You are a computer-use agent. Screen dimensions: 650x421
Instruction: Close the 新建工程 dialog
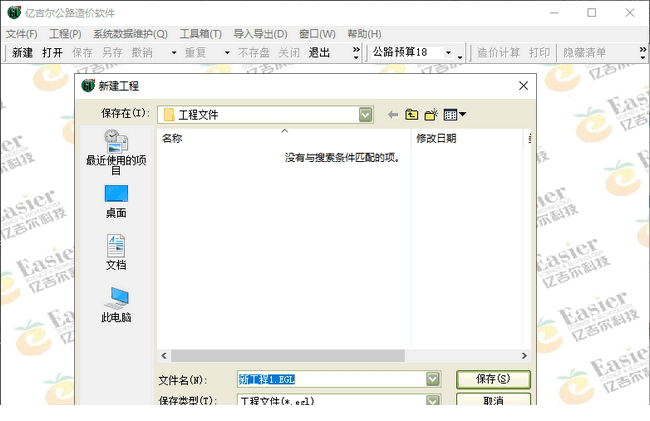[524, 86]
